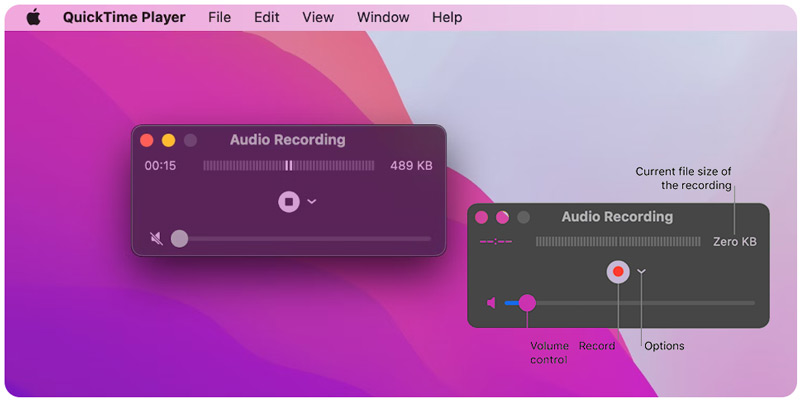Open the Window menu
The image size is (800, 401).
click(x=383, y=17)
